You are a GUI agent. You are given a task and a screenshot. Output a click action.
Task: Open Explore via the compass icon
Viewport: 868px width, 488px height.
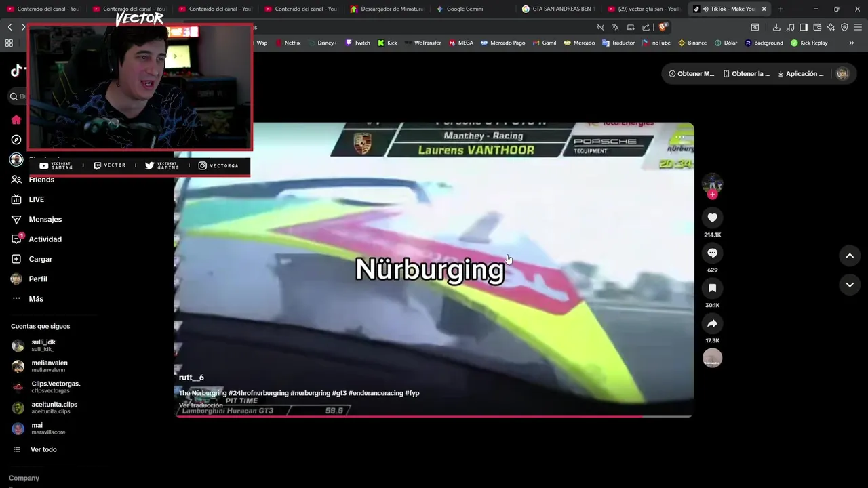(16, 140)
